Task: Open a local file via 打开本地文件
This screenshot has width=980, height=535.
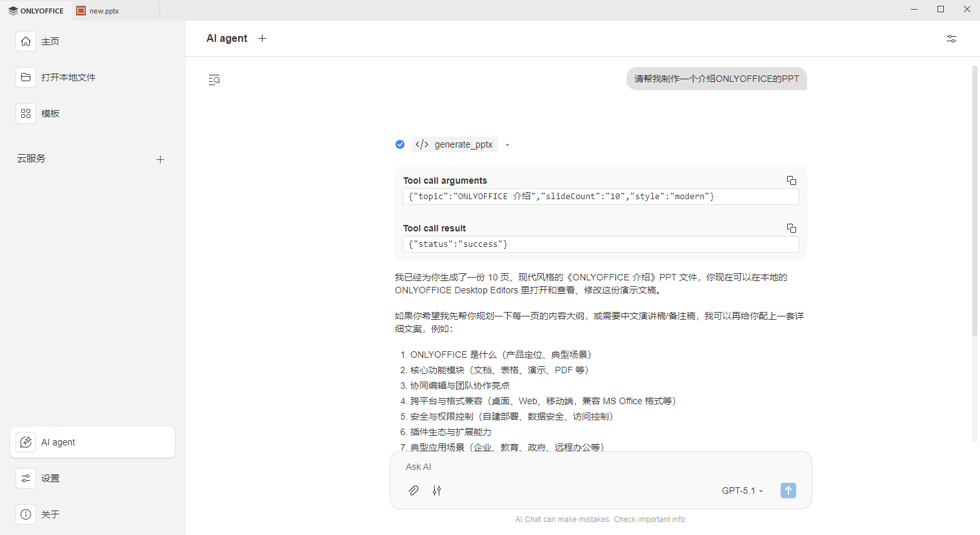Action: tap(26, 77)
